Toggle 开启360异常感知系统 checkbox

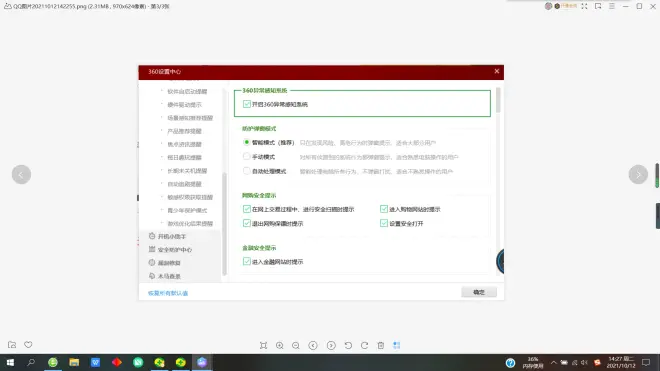tap(247, 104)
